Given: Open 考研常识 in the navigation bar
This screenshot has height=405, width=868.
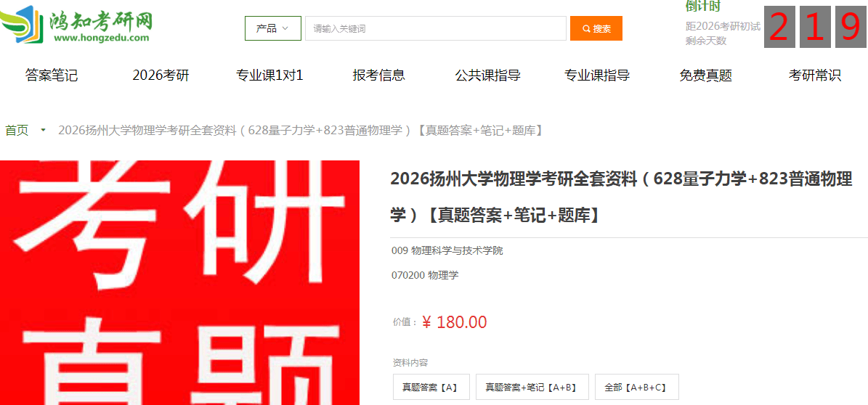Looking at the screenshot, I should (x=815, y=75).
